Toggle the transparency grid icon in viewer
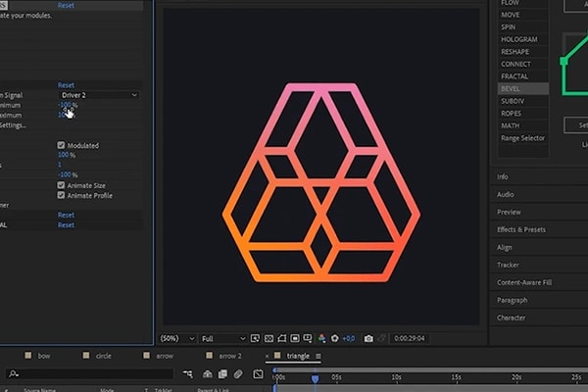 269,338
